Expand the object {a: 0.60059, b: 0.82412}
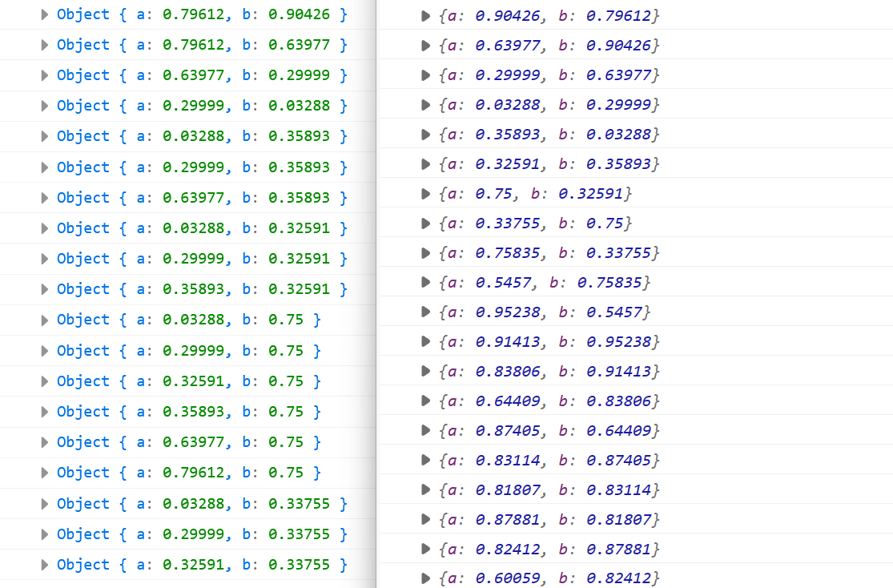Image resolution: width=893 pixels, height=588 pixels. pyautogui.click(x=426, y=578)
